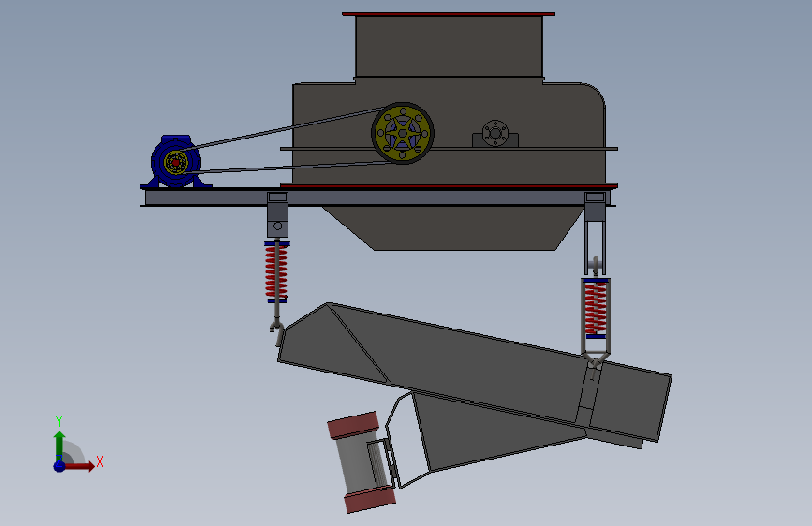Screen dimensions: 812x526
Task: Select the bearing block on the housing
Action: pos(495,134)
